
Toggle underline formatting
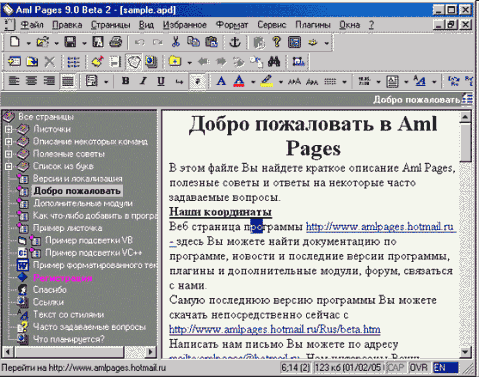click(161, 81)
